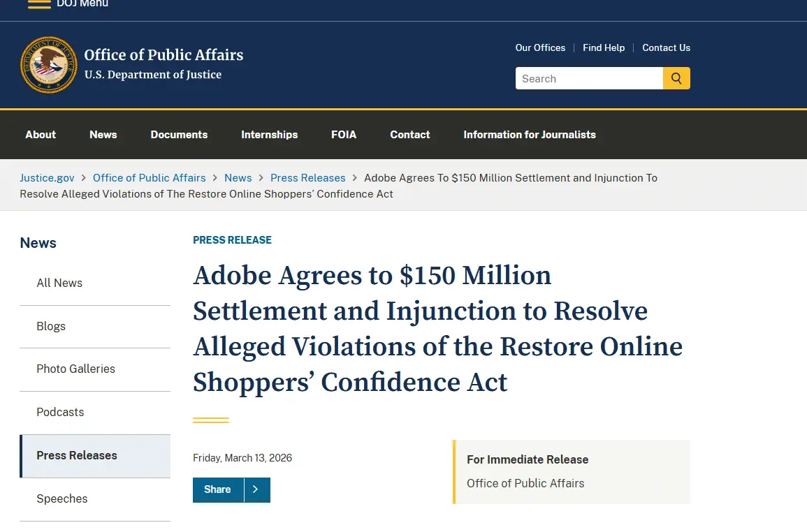807x532 pixels.
Task: Click the Our Offices link
Action: point(540,47)
